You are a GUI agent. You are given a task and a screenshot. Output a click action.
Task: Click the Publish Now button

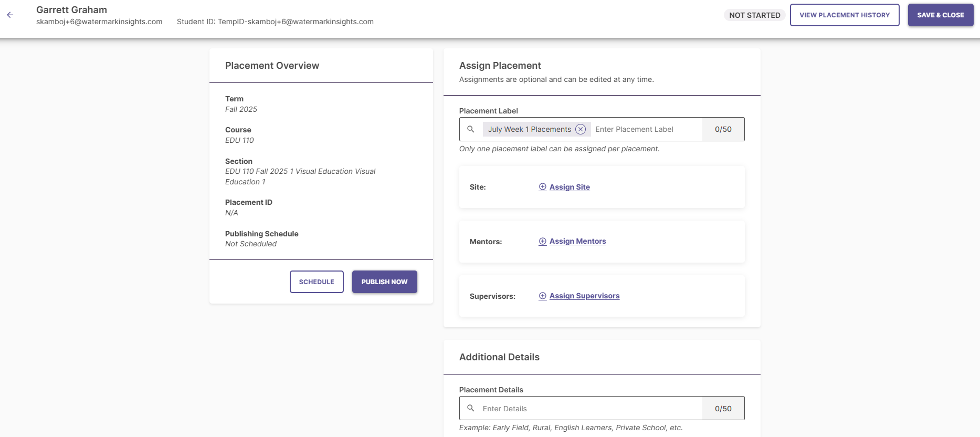384,282
